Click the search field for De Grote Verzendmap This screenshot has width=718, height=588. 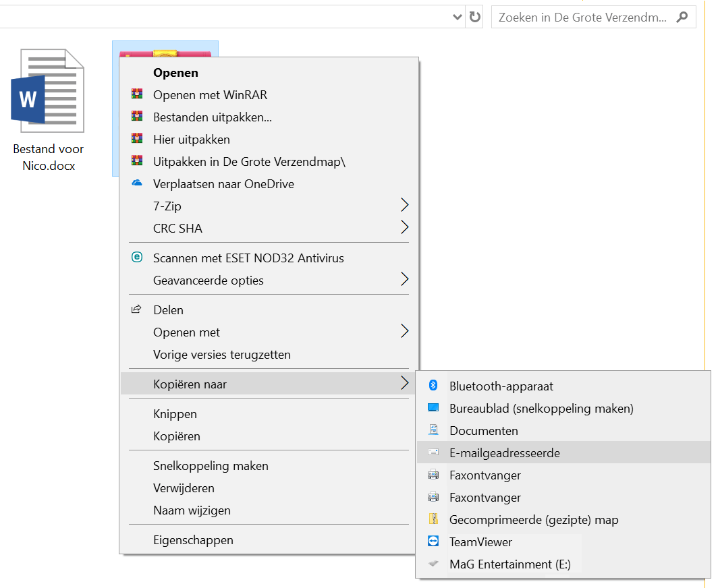click(584, 18)
